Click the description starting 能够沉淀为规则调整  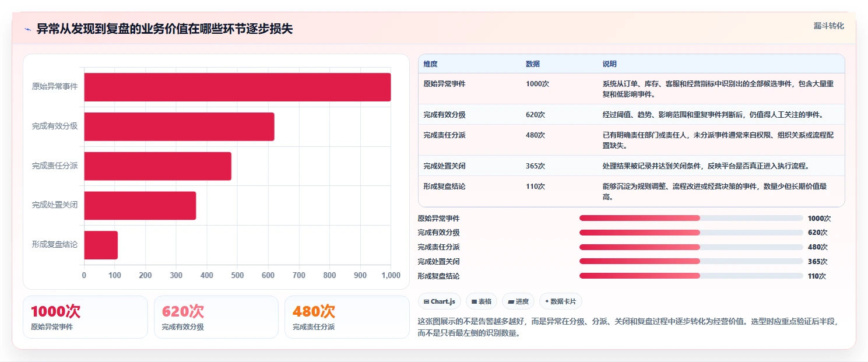[x=715, y=192]
